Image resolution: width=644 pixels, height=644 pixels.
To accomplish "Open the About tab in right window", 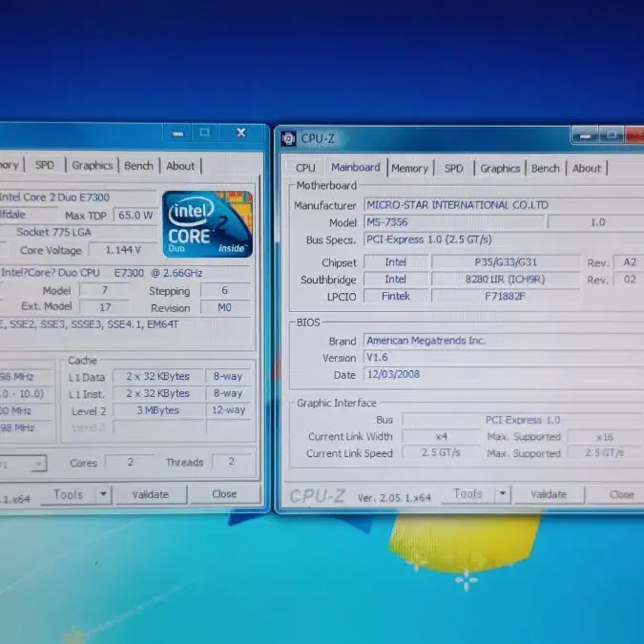I will [586, 168].
